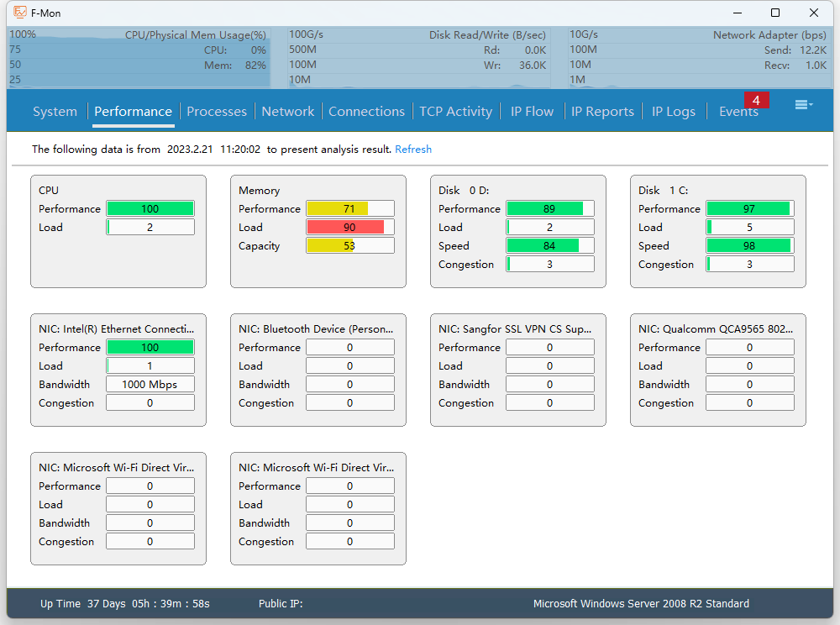Open the IP Reports tab
This screenshot has width=840, height=625.
point(602,112)
